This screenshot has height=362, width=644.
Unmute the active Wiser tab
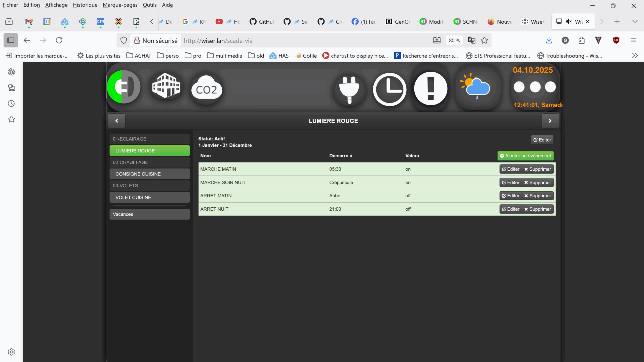point(569,22)
